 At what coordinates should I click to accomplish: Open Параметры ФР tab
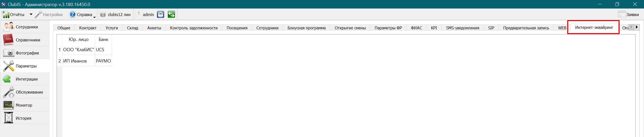pyautogui.click(x=388, y=28)
